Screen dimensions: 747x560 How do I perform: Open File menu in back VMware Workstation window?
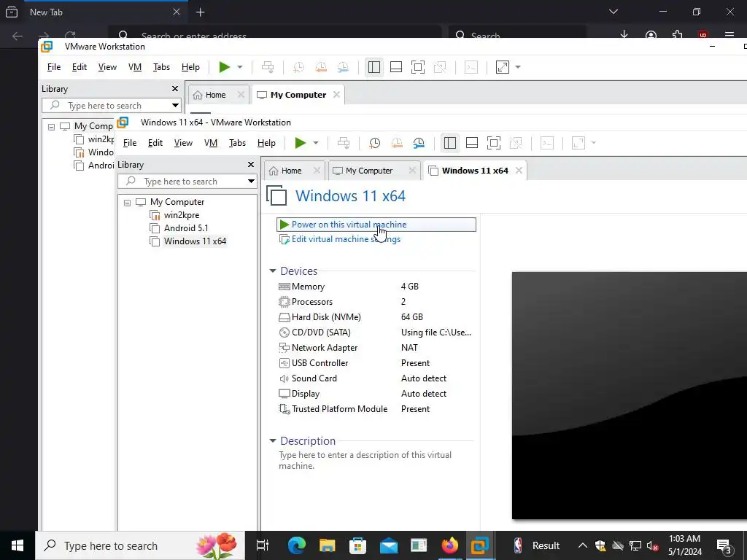point(54,67)
